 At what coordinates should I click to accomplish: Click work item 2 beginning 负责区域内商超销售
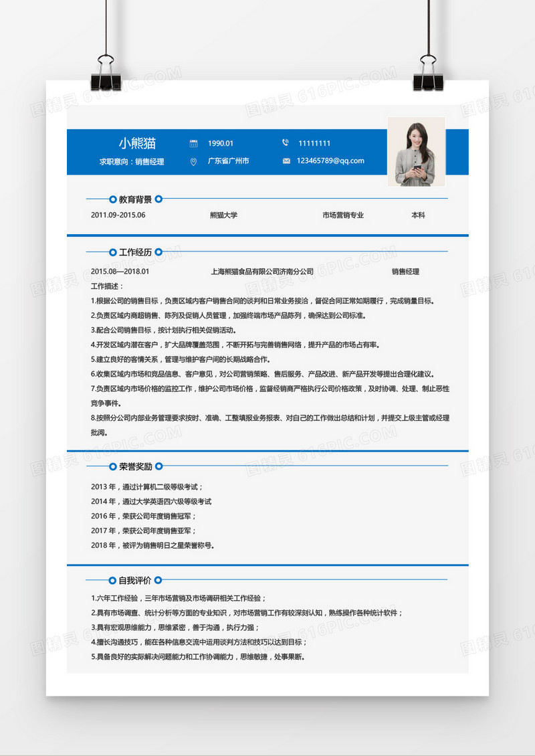(x=229, y=315)
